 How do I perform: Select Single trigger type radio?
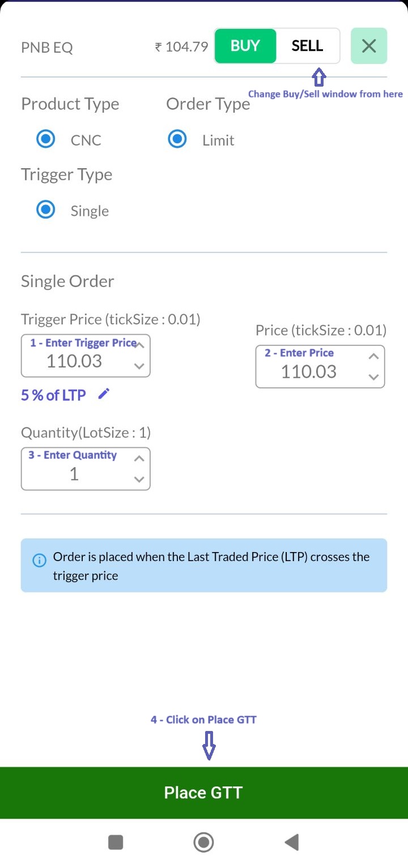click(45, 210)
